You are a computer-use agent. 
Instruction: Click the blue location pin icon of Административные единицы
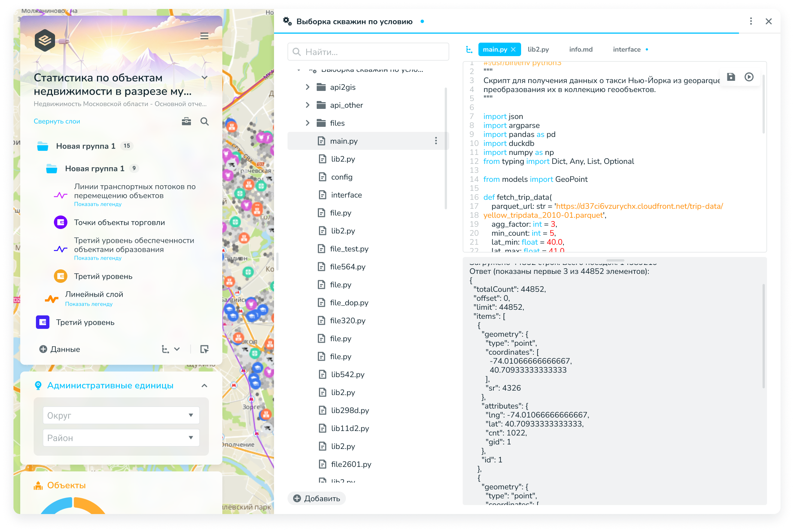(38, 385)
